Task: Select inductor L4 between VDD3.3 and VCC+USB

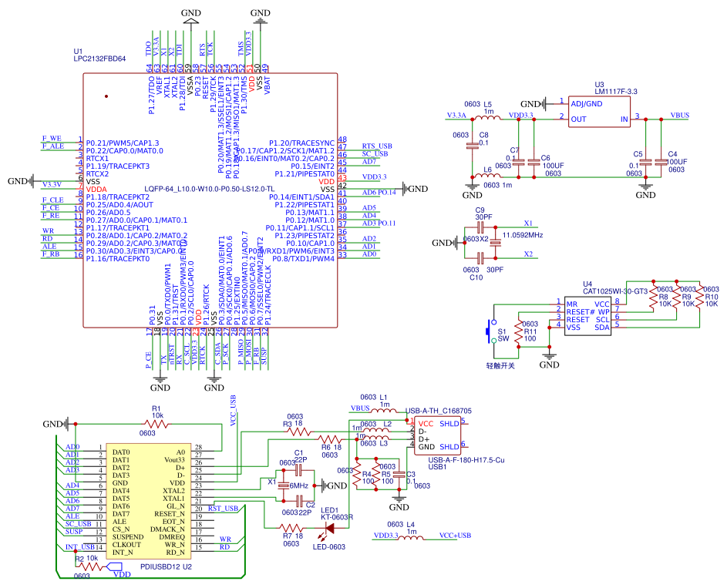Action: [x=411, y=537]
